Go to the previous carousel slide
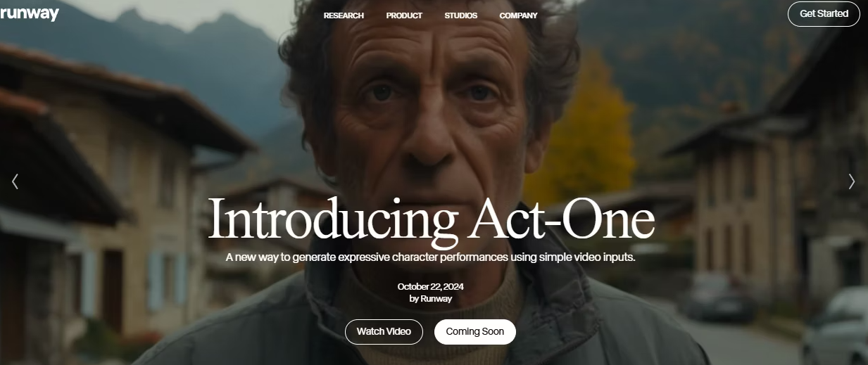Image resolution: width=868 pixels, height=365 pixels. pos(15,181)
